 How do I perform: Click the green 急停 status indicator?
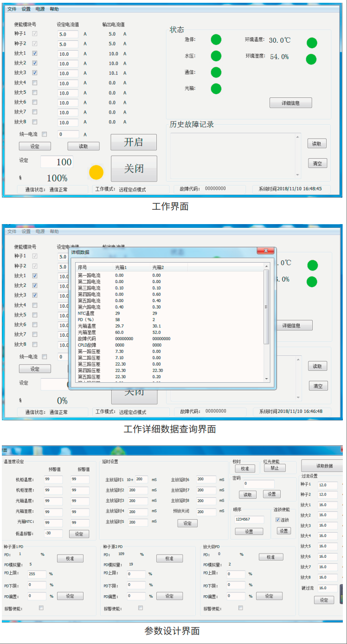216,40
